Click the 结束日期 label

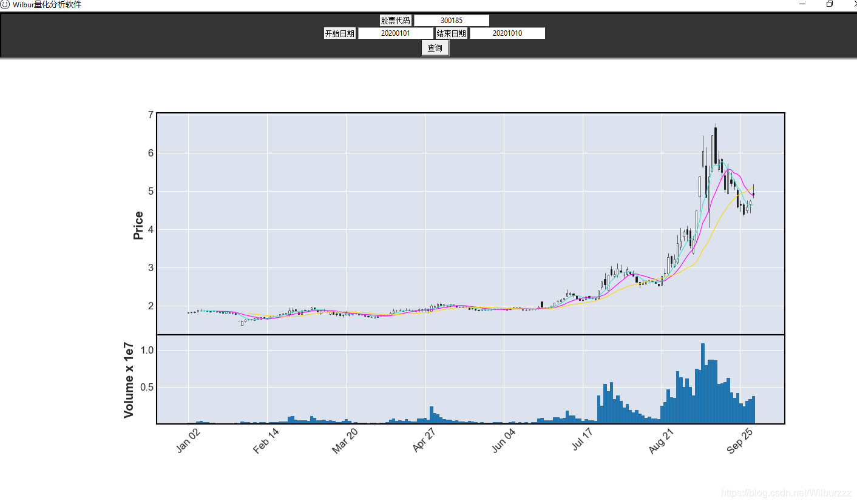(x=452, y=33)
